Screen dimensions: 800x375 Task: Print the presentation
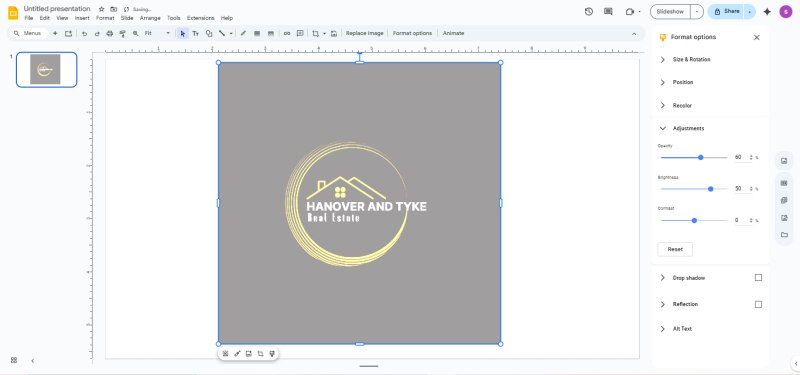[109, 33]
